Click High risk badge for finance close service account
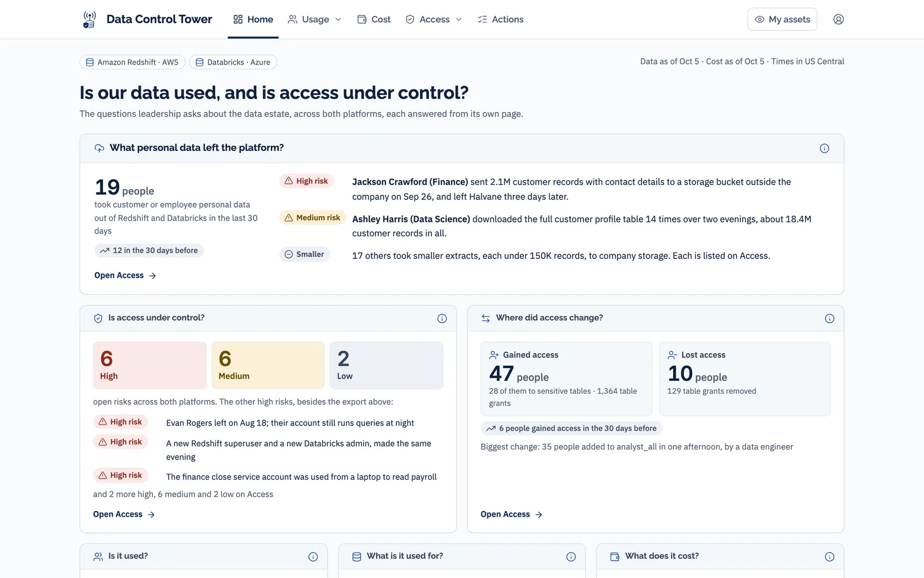The height and width of the screenshot is (578, 924). coord(121,475)
